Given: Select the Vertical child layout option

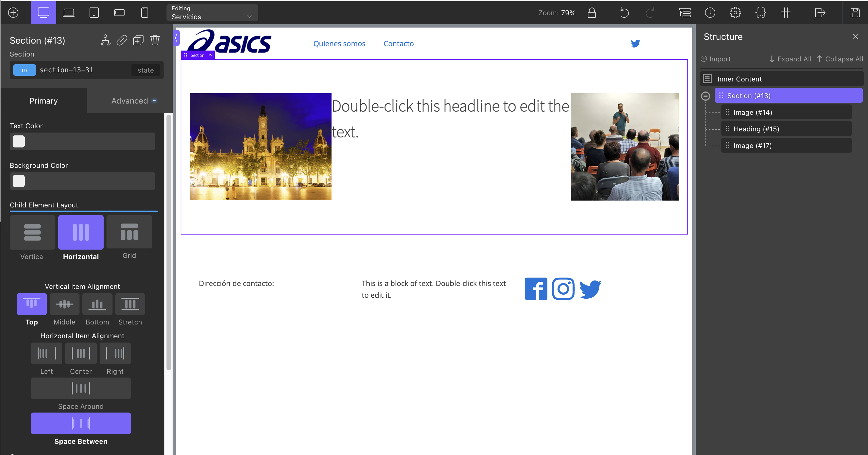Looking at the screenshot, I should [32, 232].
